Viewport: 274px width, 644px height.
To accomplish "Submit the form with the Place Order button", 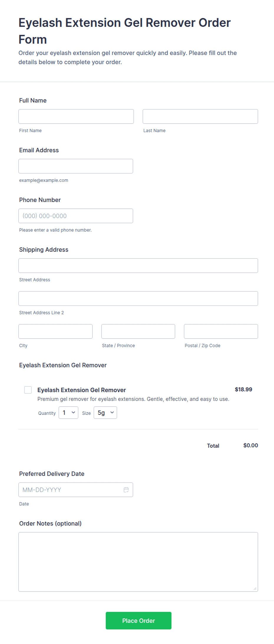I will pos(138,620).
